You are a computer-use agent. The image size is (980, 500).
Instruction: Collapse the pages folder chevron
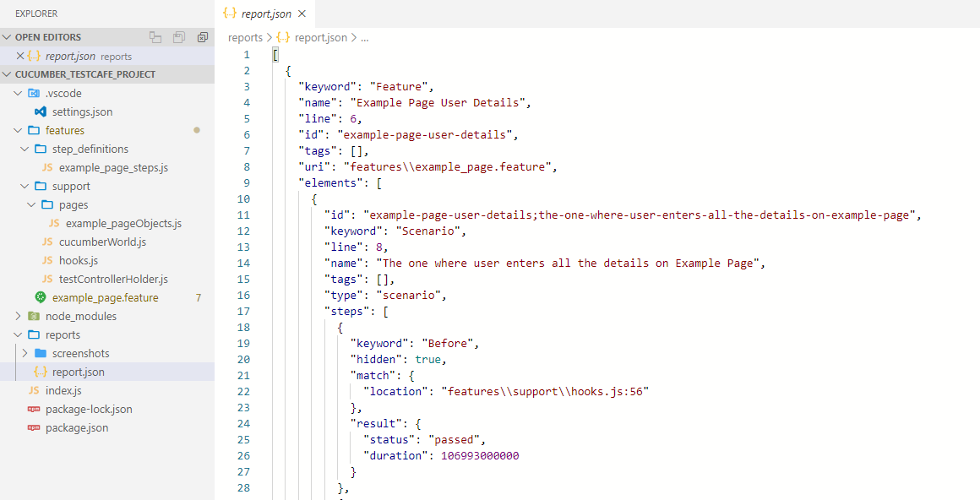(31, 205)
